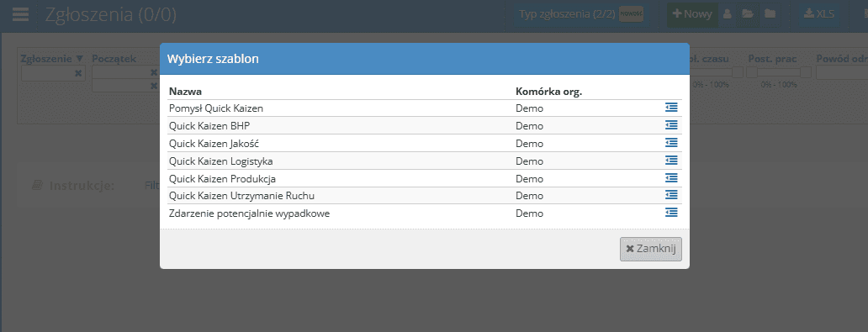Screen dimensions: 868x332
Task: Click Demo in Zdarzenie potencjalnie wypadkowe row
Action: [529, 213]
